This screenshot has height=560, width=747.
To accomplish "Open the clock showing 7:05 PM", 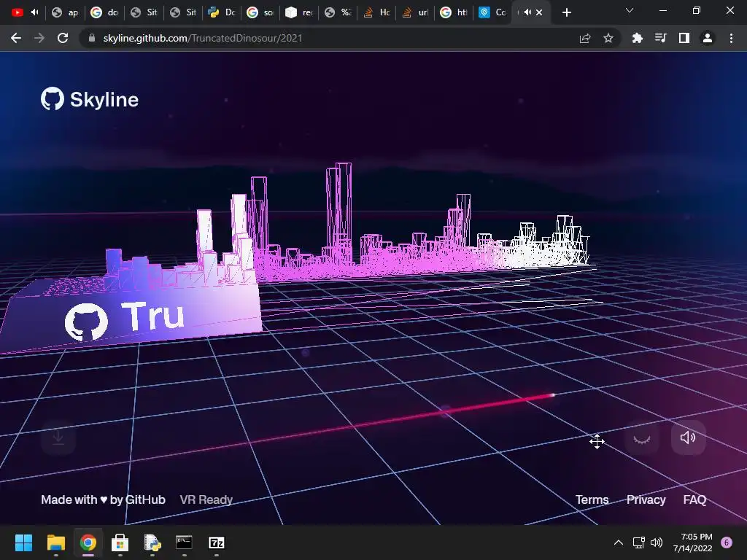I will (x=693, y=542).
